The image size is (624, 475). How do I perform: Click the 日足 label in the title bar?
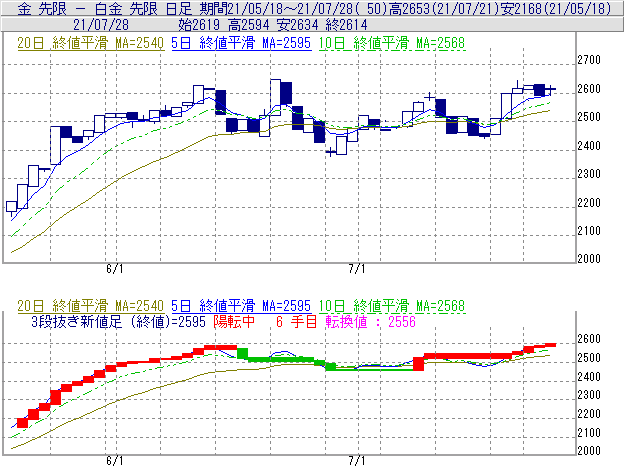pyautogui.click(x=179, y=9)
